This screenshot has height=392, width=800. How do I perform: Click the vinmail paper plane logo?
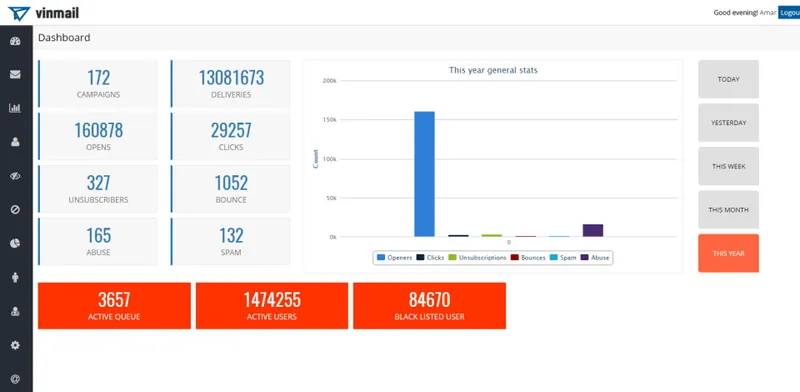coord(19,13)
